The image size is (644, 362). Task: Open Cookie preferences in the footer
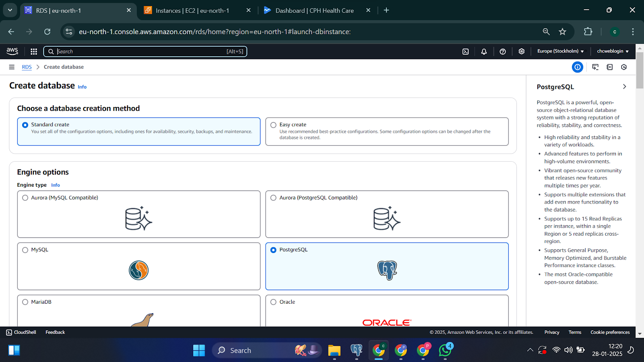(610, 332)
